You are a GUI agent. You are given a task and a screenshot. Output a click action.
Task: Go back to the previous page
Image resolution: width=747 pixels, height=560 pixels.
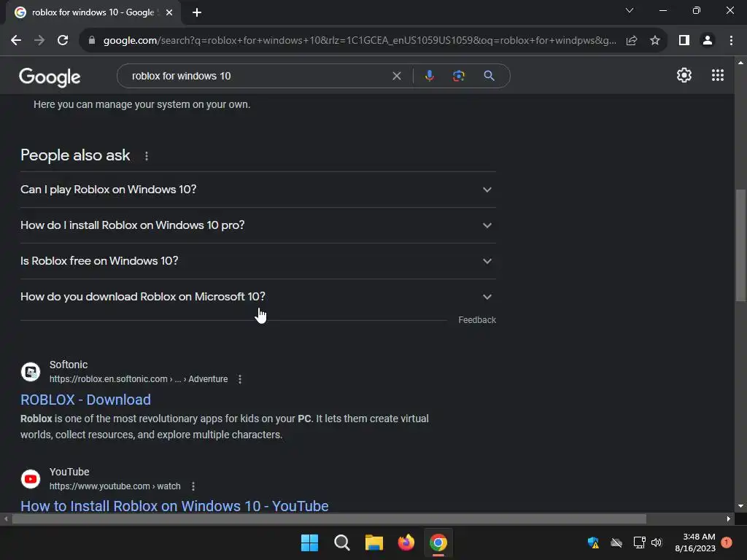tap(16, 41)
